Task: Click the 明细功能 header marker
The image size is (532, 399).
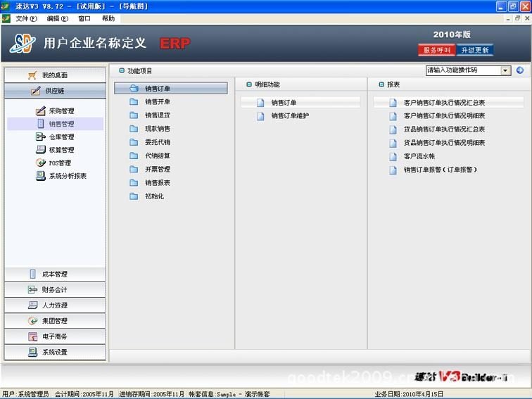Action: pyautogui.click(x=249, y=84)
